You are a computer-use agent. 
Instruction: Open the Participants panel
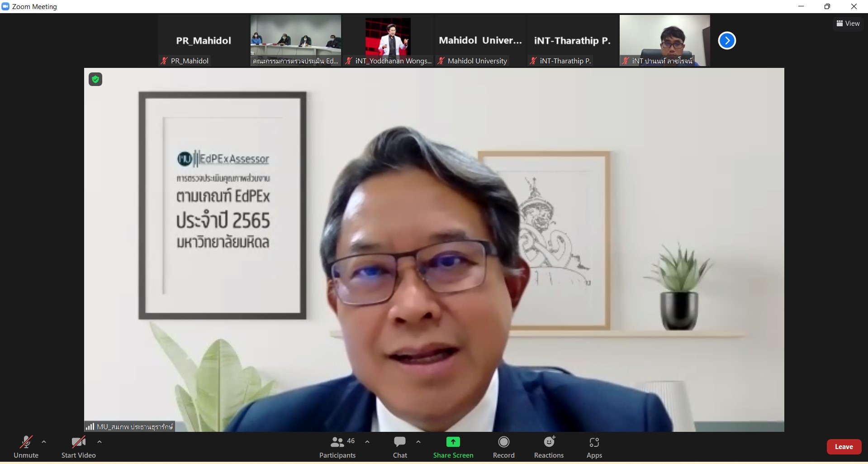(337, 446)
